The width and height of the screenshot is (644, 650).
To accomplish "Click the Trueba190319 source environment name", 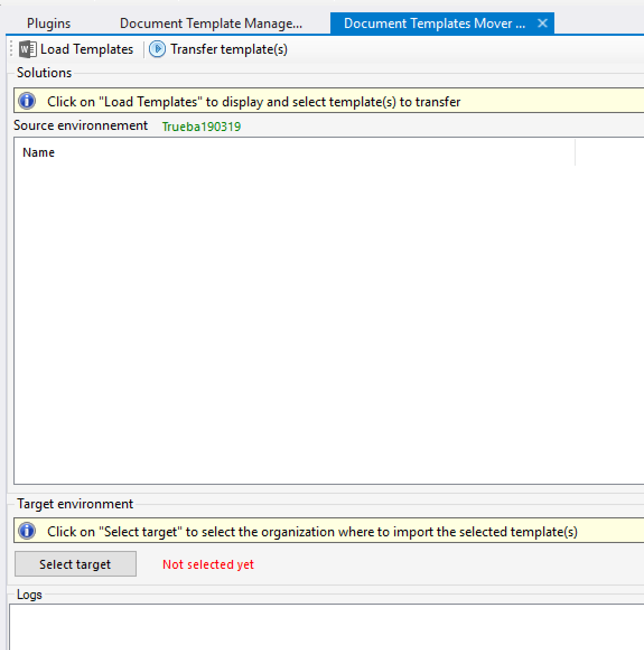I will (x=201, y=127).
